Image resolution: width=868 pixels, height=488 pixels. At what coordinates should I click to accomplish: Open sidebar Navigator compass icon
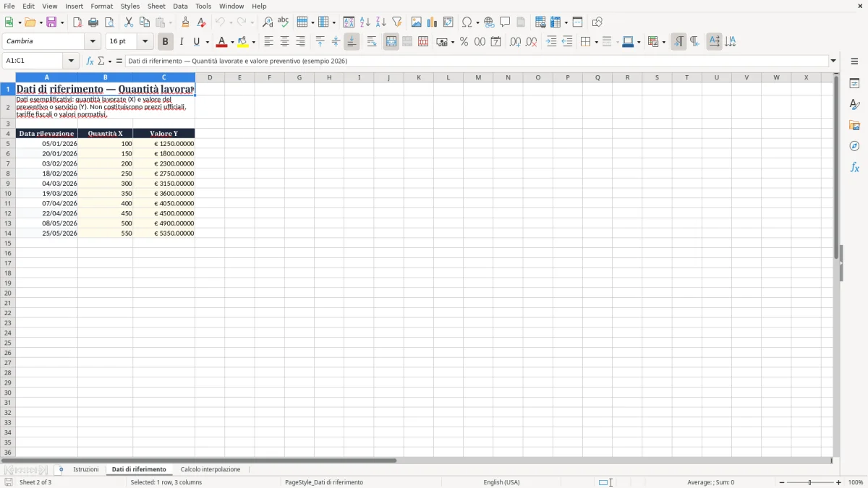(x=854, y=147)
